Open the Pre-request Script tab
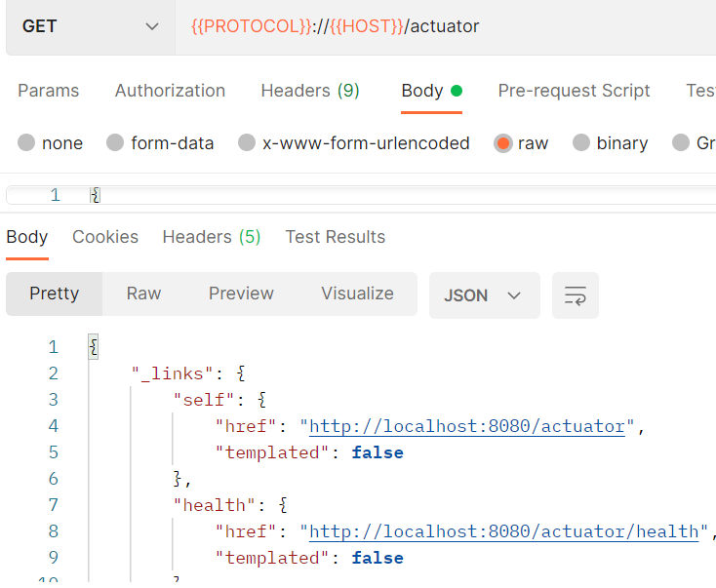This screenshot has height=588, width=716. point(574,91)
